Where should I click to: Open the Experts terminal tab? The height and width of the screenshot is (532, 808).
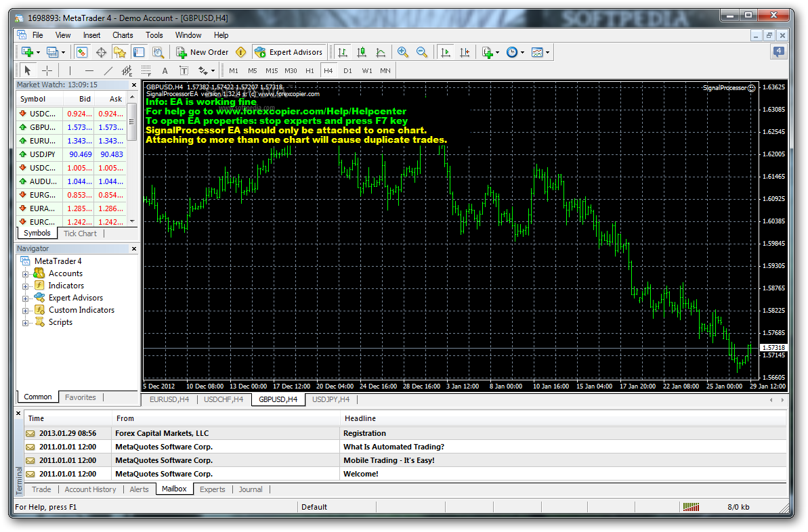pos(212,489)
